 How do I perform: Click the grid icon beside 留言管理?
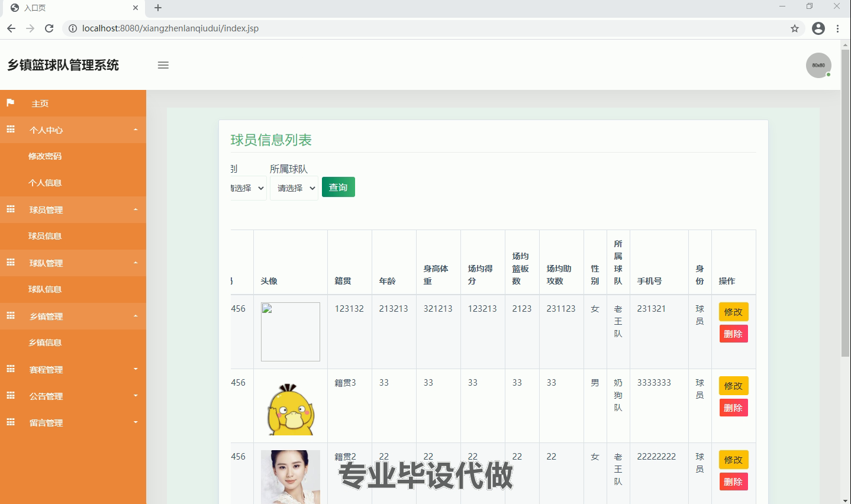pos(11,422)
